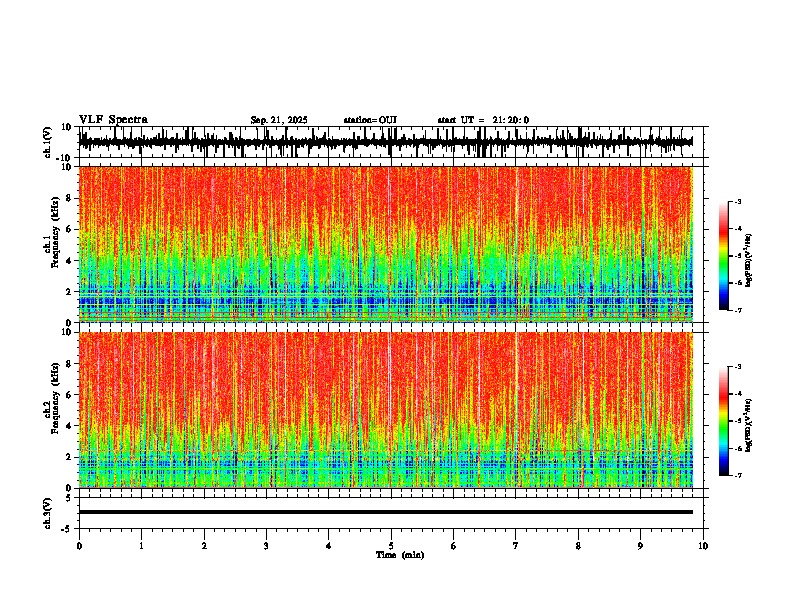Click the ch.2 color bar "log(PSD)" unit label
The image size is (792, 612).
click(x=748, y=425)
